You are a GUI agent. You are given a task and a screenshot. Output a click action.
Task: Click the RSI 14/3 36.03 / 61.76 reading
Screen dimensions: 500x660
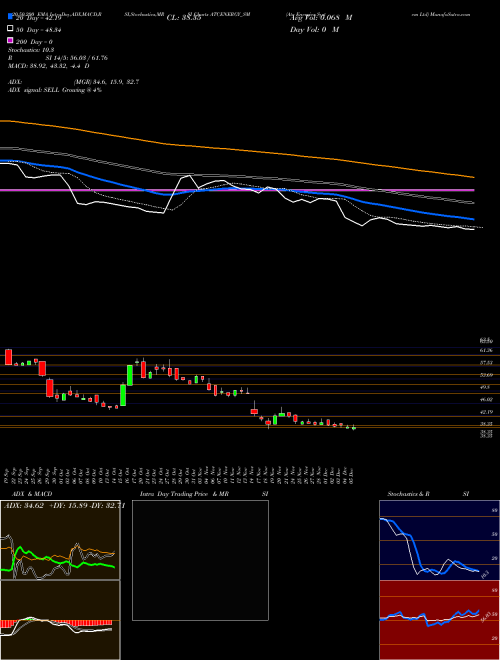[58, 58]
